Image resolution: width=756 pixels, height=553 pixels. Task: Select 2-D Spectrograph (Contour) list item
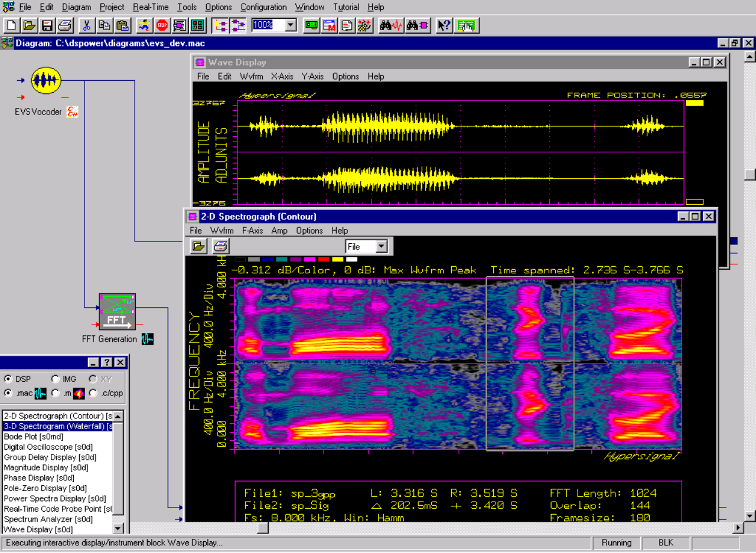tap(58, 416)
